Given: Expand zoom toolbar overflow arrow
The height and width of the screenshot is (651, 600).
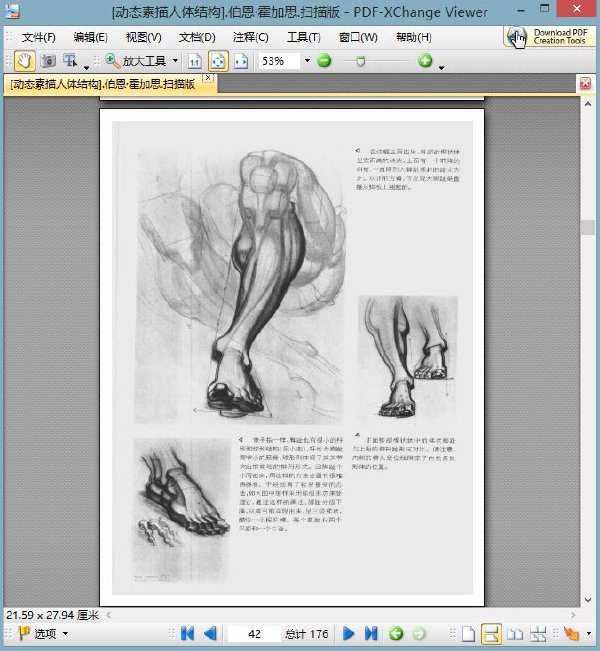Looking at the screenshot, I should coord(441,67).
